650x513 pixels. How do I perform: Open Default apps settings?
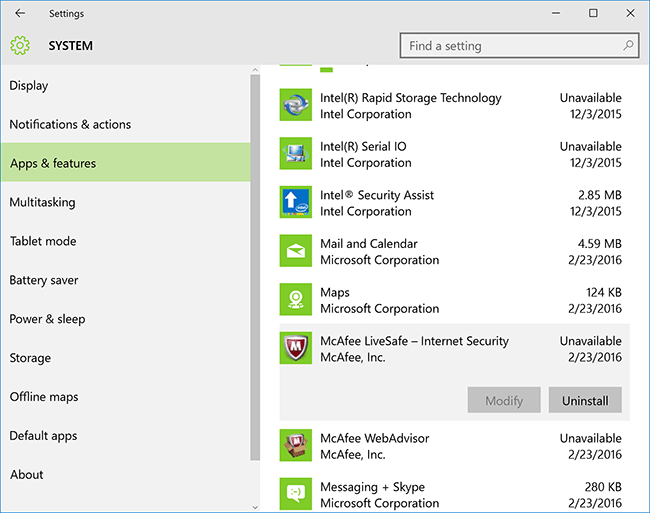point(125,436)
